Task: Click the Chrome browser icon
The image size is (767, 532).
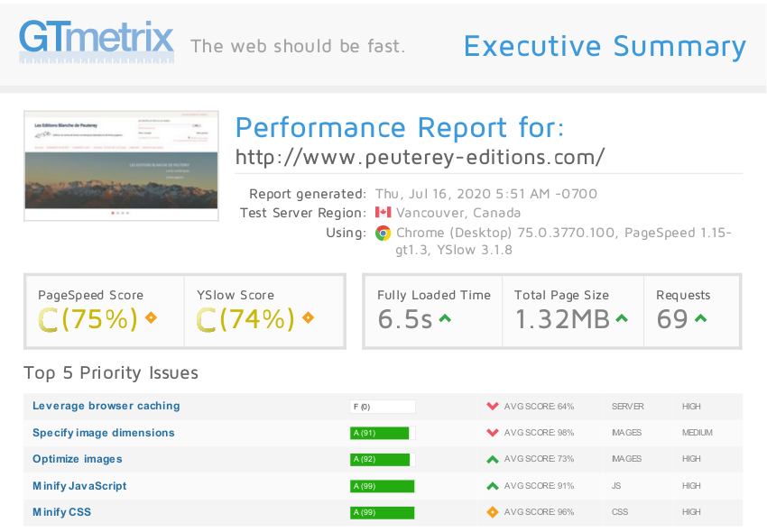Action: point(383,233)
